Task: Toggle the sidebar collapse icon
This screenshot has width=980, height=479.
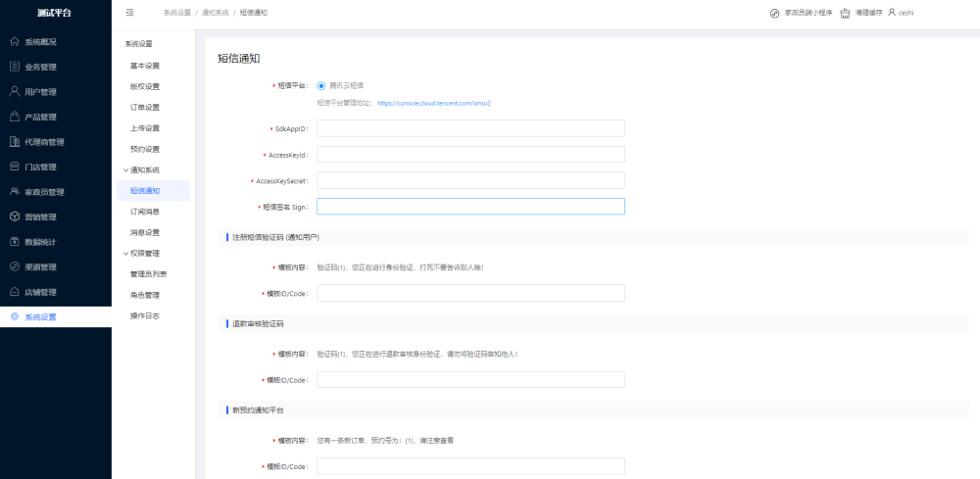Action: (129, 13)
